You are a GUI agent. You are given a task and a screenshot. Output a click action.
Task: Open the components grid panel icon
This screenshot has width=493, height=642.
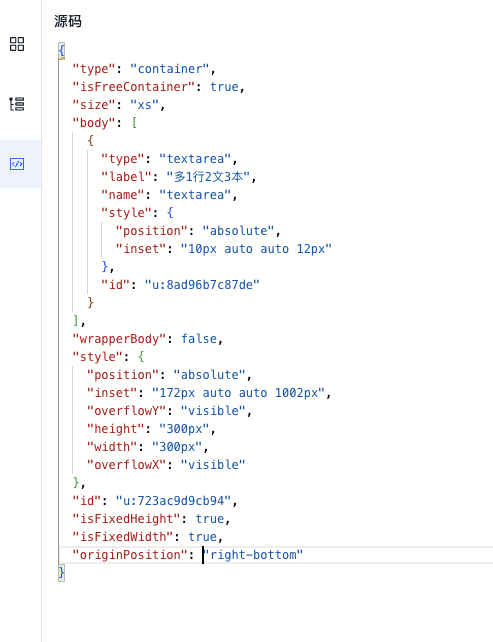(x=17, y=44)
